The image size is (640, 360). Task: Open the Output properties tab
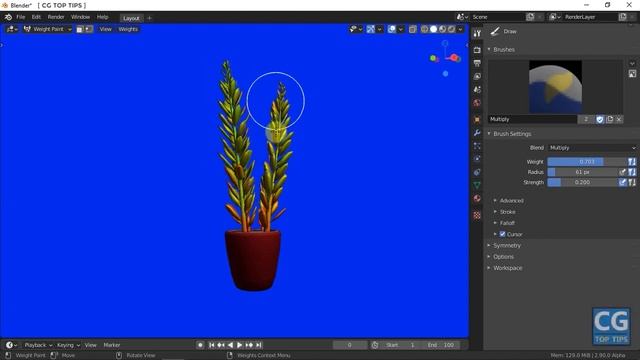(477, 63)
